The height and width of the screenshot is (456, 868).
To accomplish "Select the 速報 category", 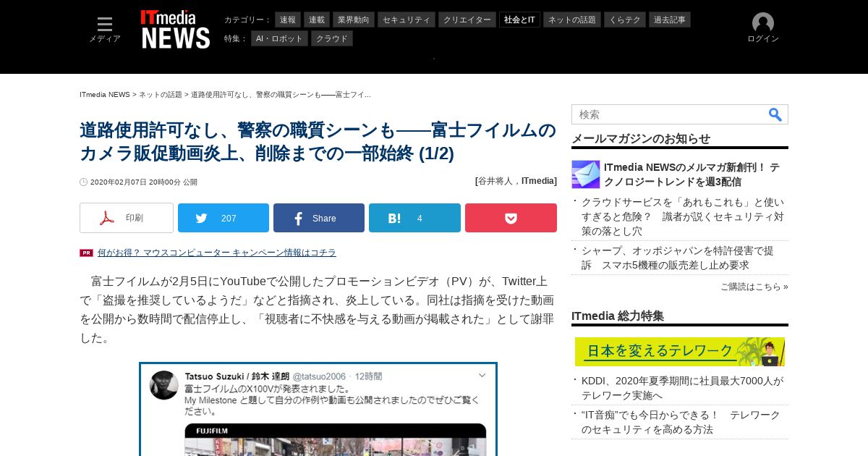I will [288, 20].
